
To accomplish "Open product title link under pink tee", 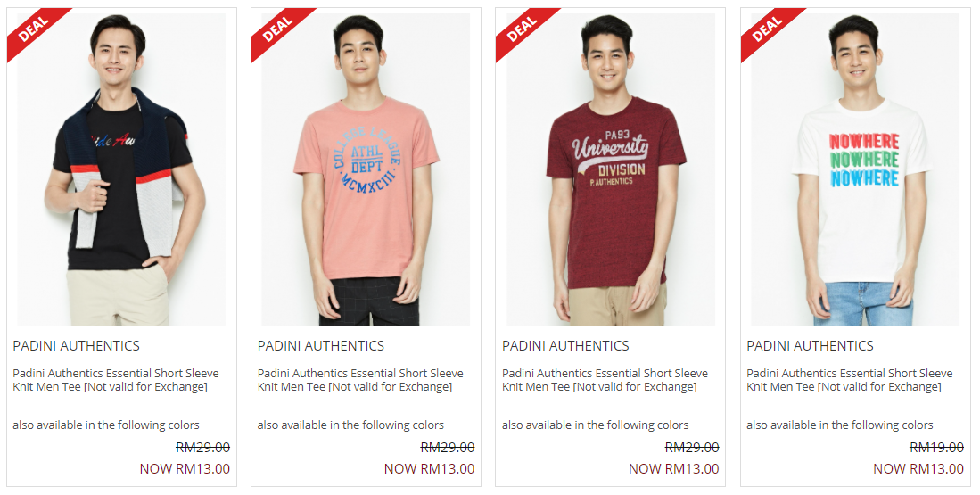I will (x=360, y=380).
